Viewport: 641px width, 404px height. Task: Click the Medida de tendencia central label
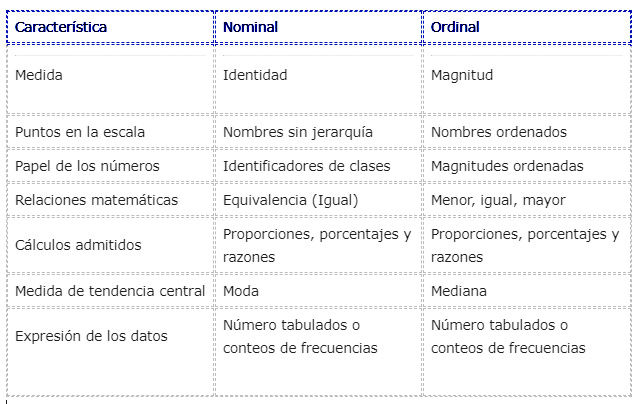pos(110,291)
